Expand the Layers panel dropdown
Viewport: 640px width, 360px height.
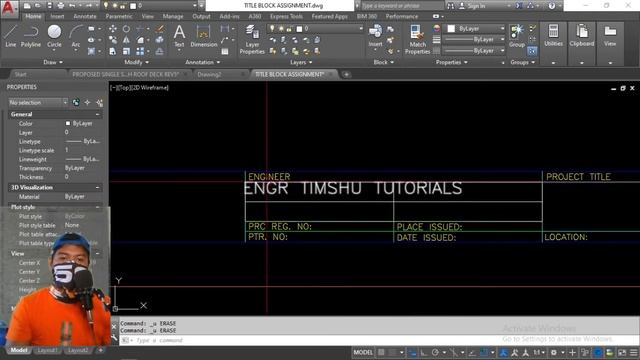(x=301, y=62)
